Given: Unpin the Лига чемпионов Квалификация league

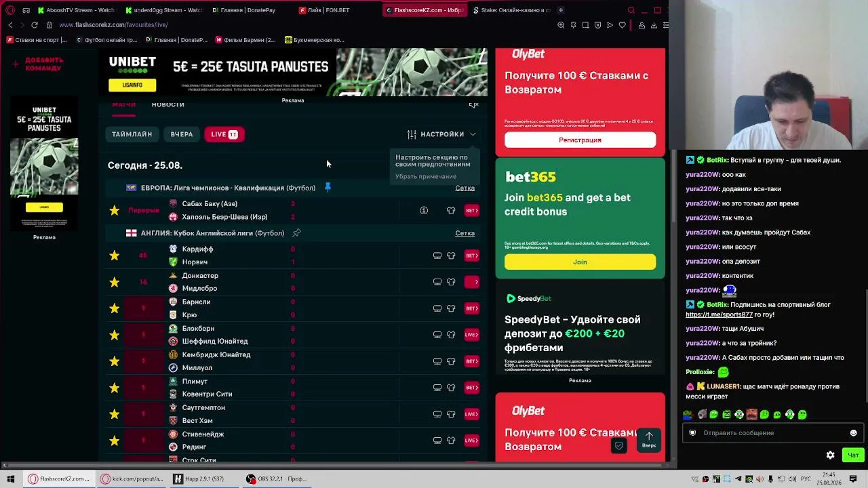Looking at the screenshot, I should (x=328, y=188).
